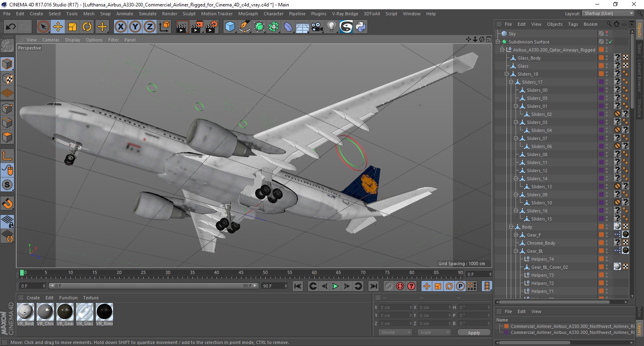Click the Play Forwards button

coord(335,286)
